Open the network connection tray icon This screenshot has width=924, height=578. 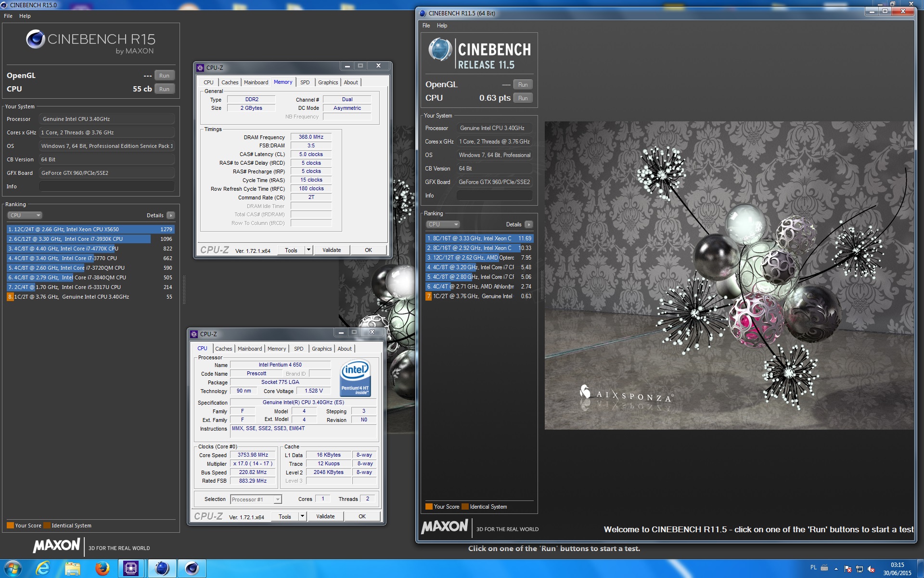coord(860,569)
